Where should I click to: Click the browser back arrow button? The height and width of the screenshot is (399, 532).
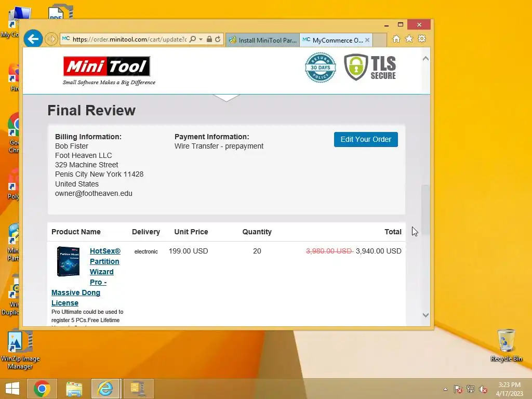click(x=33, y=39)
